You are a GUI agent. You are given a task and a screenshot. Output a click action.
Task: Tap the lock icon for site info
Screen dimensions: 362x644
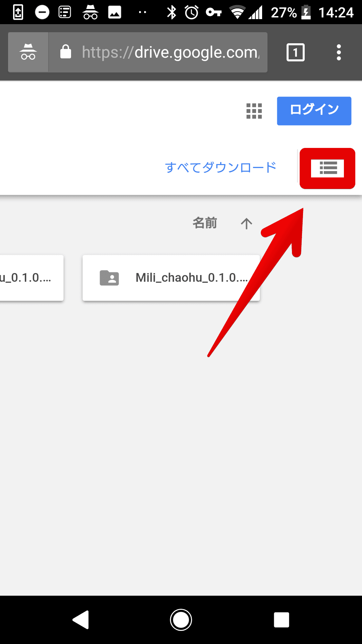66,52
